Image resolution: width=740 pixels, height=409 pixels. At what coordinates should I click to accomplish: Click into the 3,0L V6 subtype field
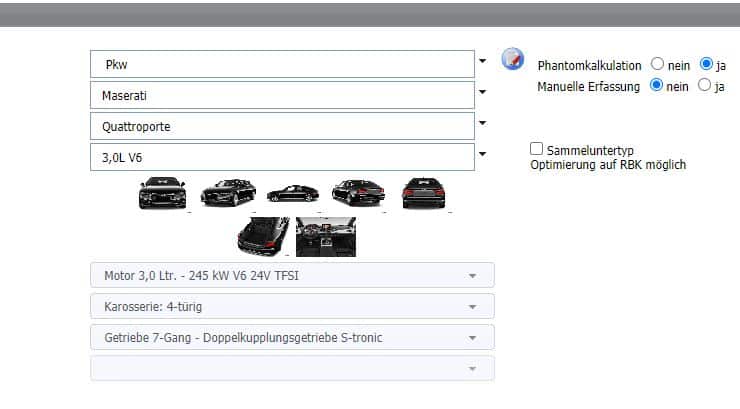click(x=282, y=157)
